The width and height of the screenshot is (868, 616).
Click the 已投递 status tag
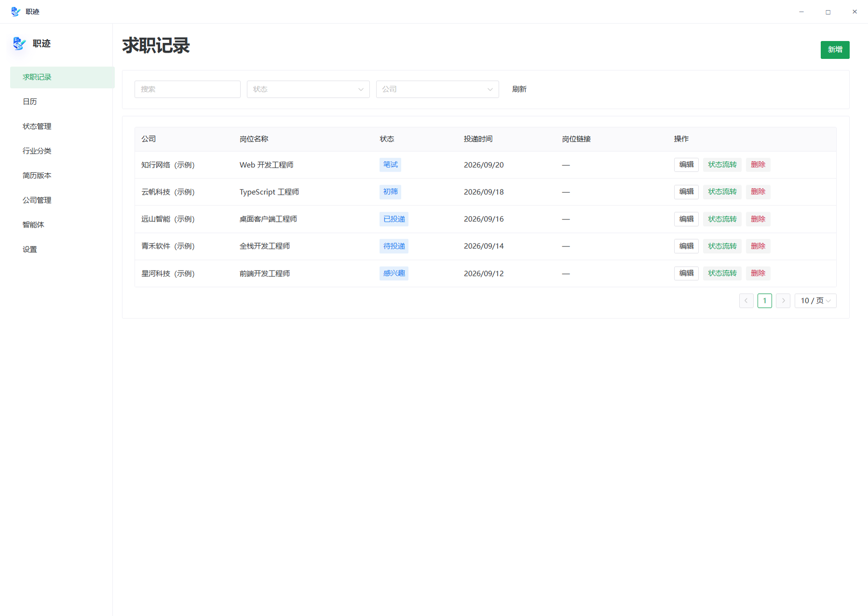(x=394, y=219)
